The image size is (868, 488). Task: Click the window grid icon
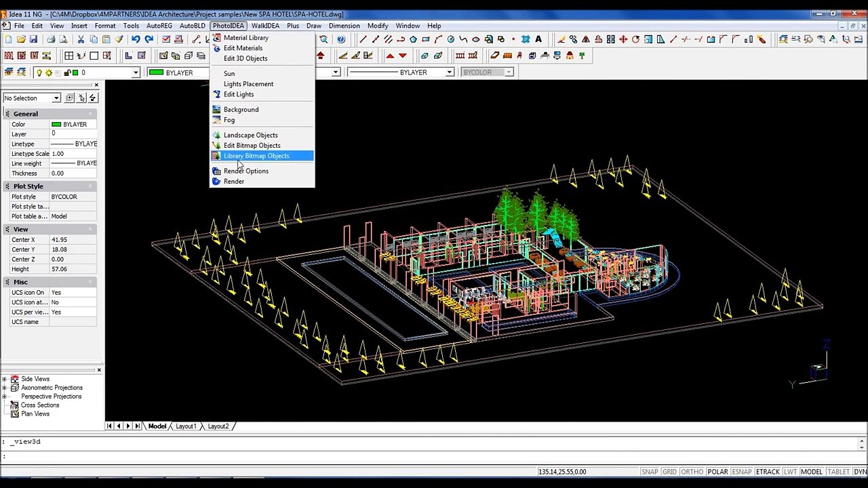pos(68,56)
